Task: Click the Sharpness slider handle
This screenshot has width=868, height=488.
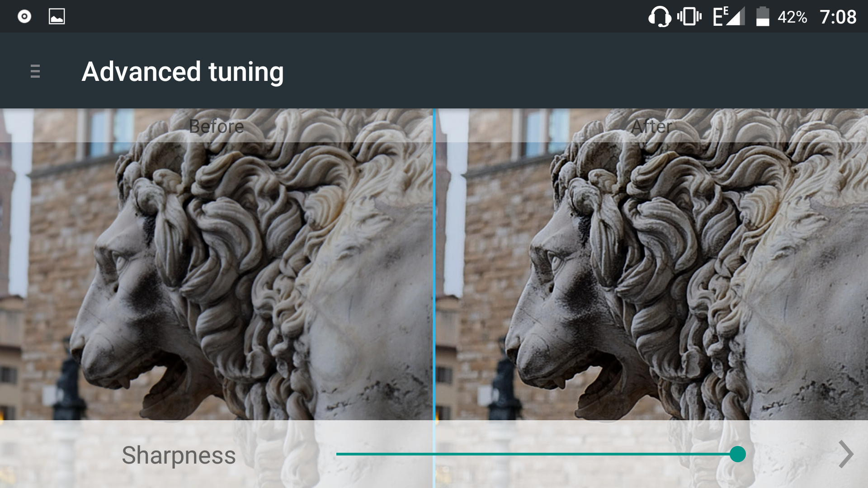Action: click(x=738, y=454)
